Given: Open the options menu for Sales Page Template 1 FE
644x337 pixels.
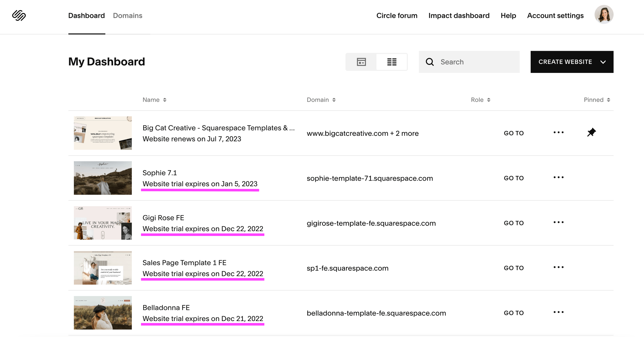Looking at the screenshot, I should point(558,267).
